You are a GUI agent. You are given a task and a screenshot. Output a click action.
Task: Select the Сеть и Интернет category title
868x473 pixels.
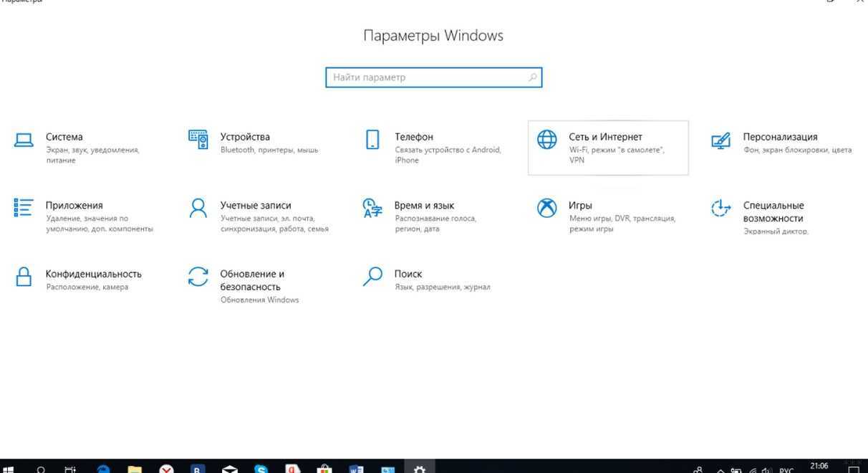pos(605,137)
